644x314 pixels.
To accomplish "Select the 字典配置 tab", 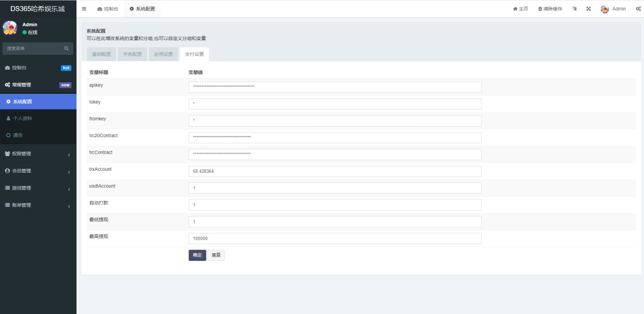I will [132, 54].
